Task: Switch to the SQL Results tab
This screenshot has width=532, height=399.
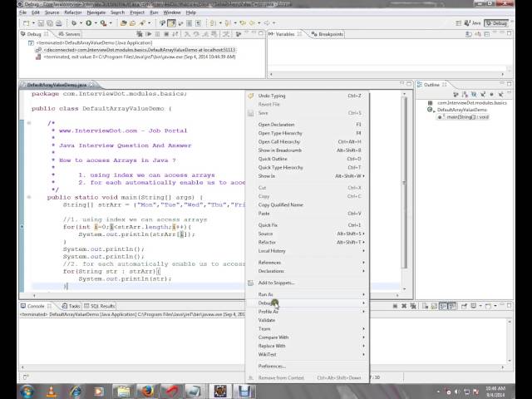Action: pyautogui.click(x=100, y=306)
